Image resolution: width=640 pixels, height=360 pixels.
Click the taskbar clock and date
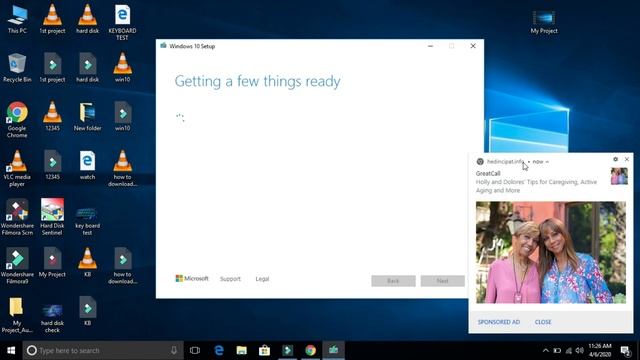click(x=600, y=350)
